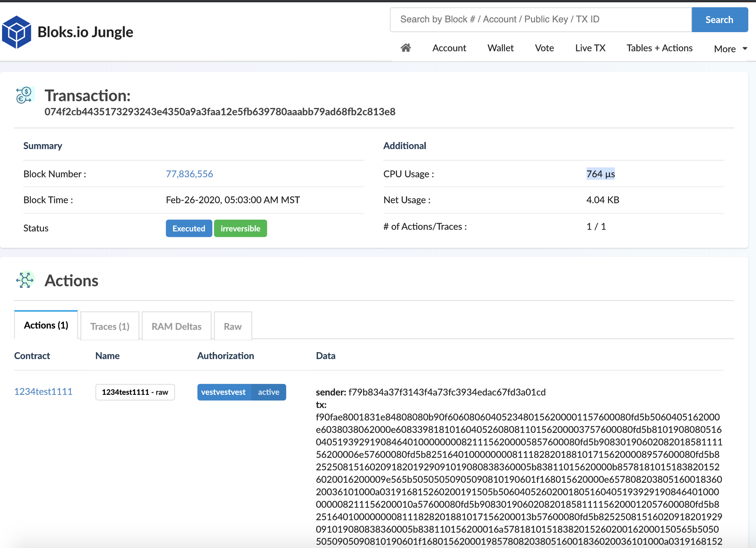Click the Actions network node icon
The height and width of the screenshot is (548, 756).
pos(25,280)
